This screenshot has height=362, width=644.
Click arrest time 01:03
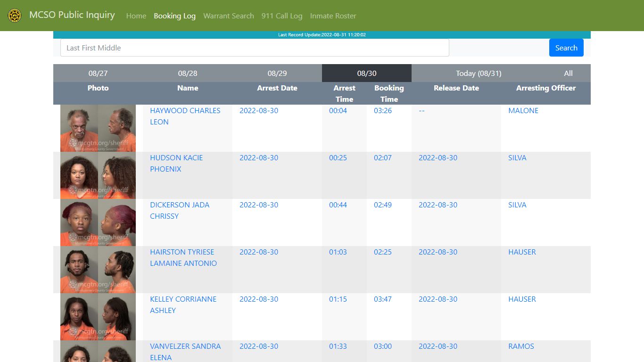(x=338, y=252)
